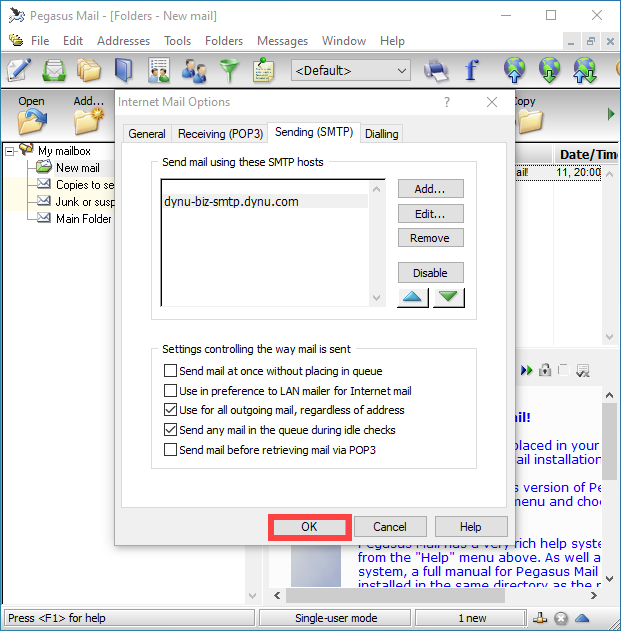Confirm dialog with OK button
This screenshot has height=631, width=621.
pos(309,527)
